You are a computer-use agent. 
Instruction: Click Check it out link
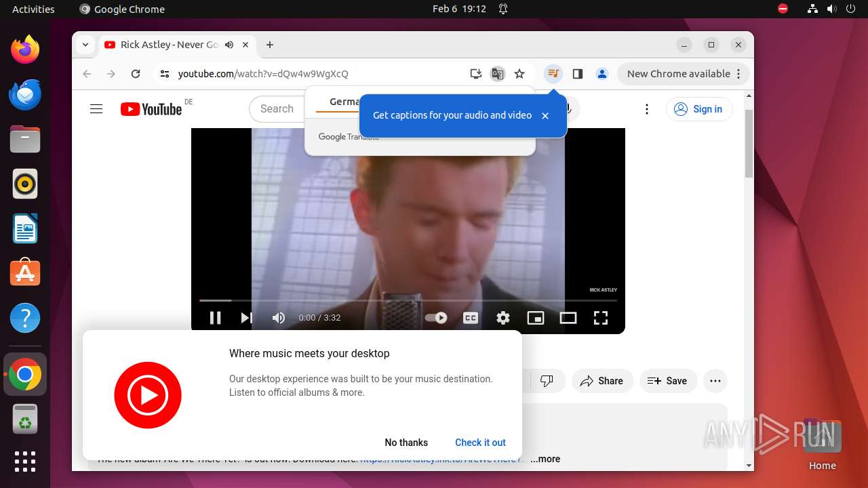click(480, 443)
